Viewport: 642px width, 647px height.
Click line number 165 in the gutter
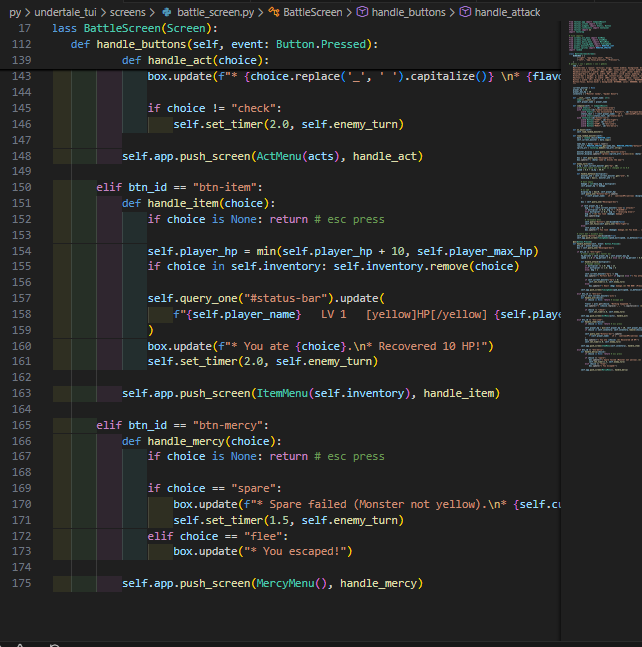coord(21,425)
